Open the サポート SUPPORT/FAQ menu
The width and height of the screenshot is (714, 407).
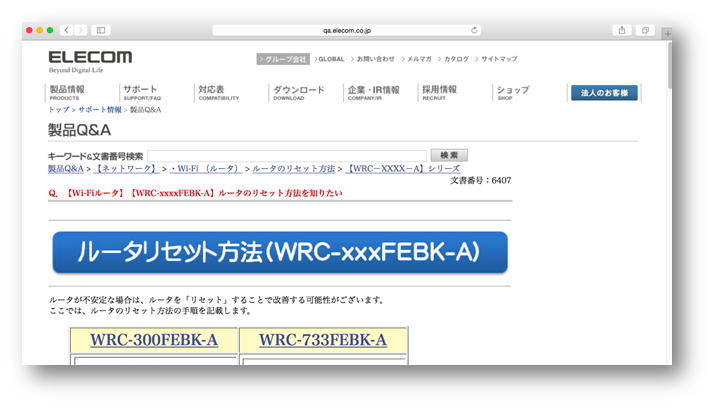tap(142, 92)
